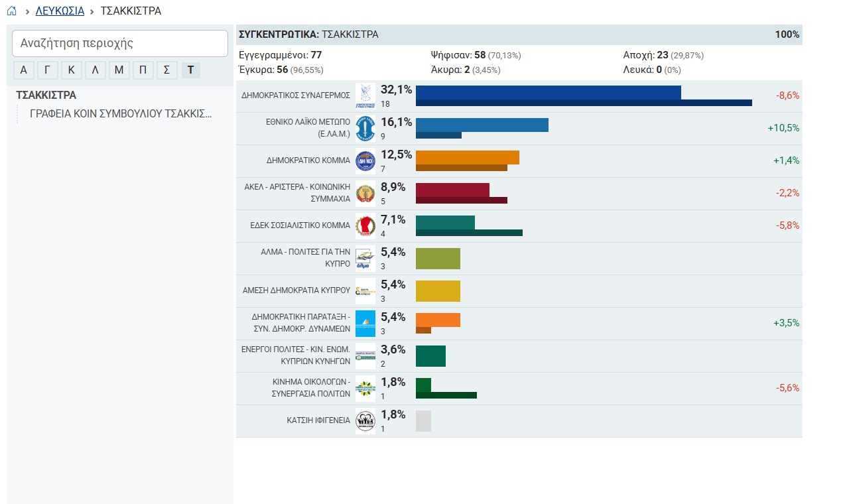Select ΤΣΑΚΚΙΣΤΡΑ in the area tree

[x=46, y=95]
